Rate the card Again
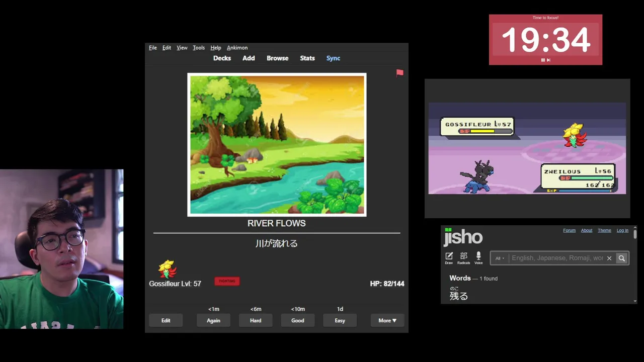The image size is (644, 362). pyautogui.click(x=213, y=320)
